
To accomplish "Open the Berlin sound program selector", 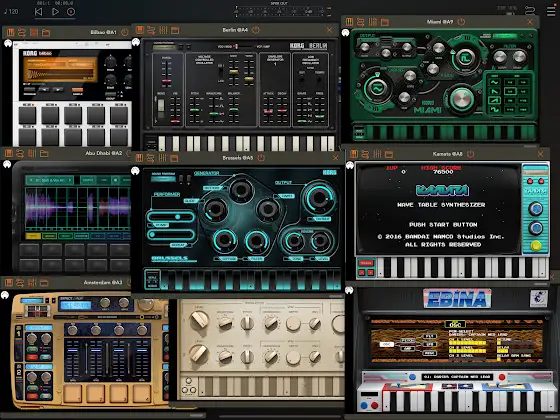I will click(164, 47).
